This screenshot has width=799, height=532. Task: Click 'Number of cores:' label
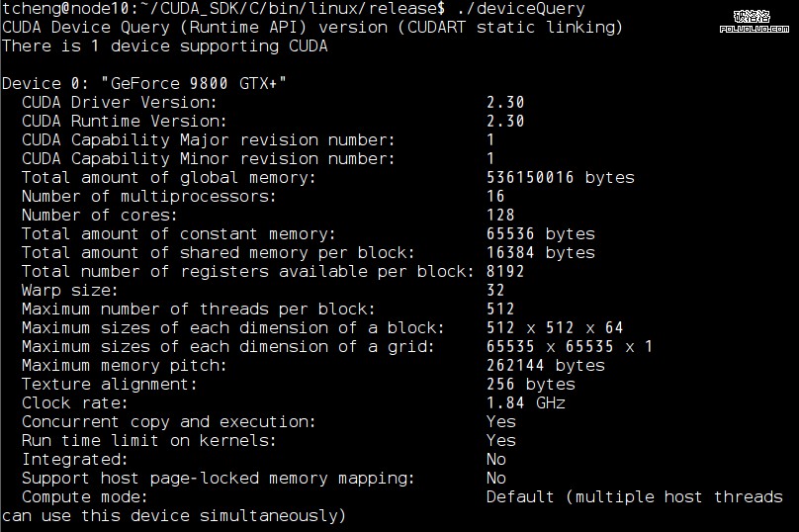coord(99,216)
